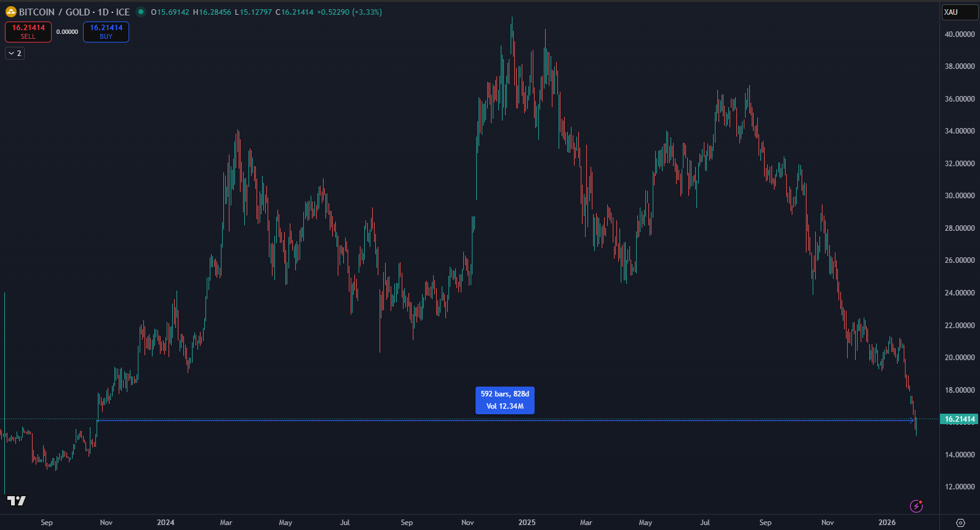
Task: Click the BITCOIN / GOLD symbol title
Action: pos(55,12)
